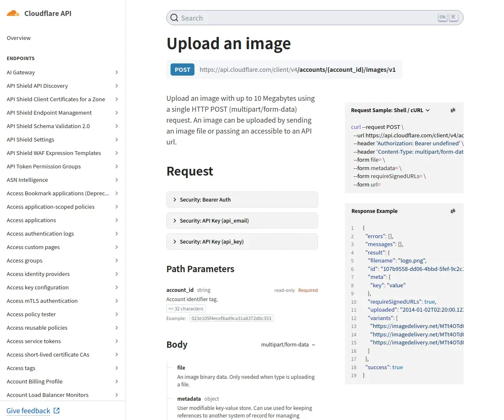
Task: Open Access application-scoped policies
Action: 50,207
